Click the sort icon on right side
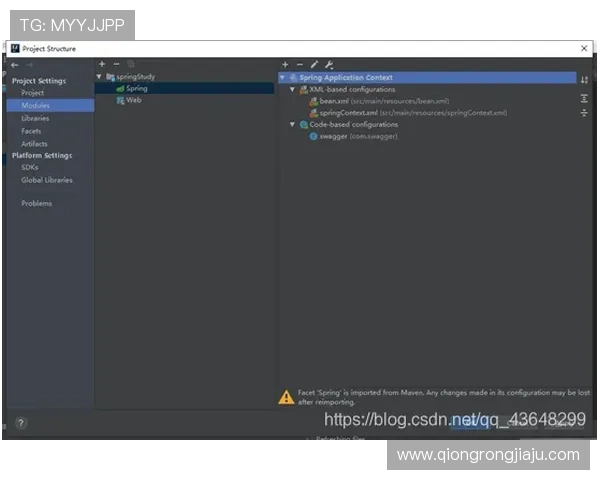Screen dimensions: 600x480 click(584, 79)
